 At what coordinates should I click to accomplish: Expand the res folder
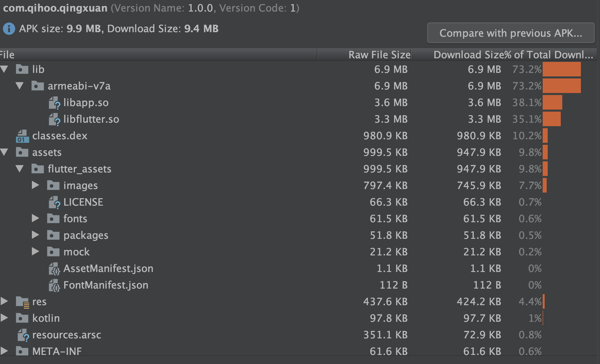[x=4, y=301]
